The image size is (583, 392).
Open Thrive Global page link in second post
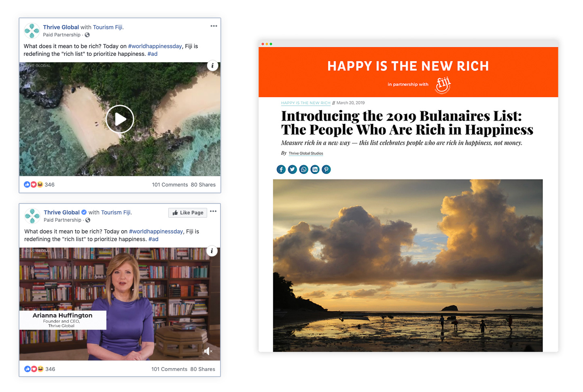click(62, 212)
